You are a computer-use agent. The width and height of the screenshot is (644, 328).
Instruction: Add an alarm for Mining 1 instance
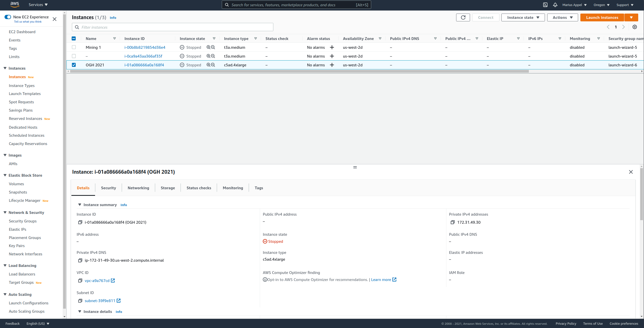click(332, 47)
